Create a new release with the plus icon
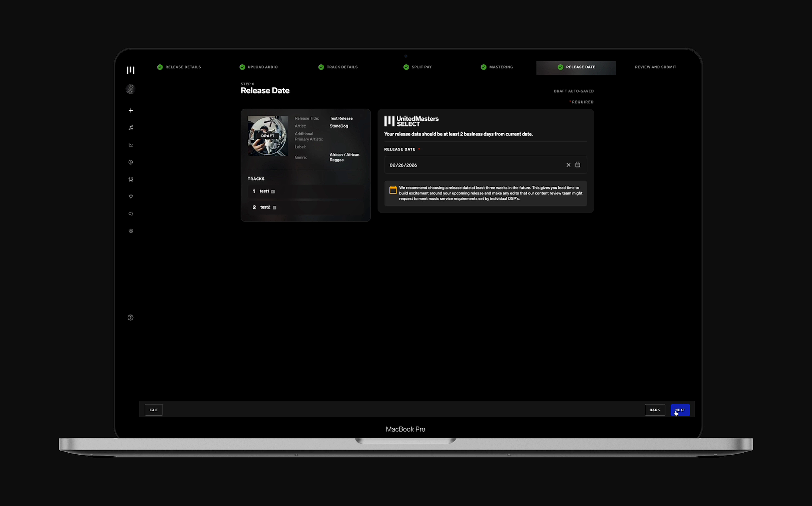 [x=131, y=110]
